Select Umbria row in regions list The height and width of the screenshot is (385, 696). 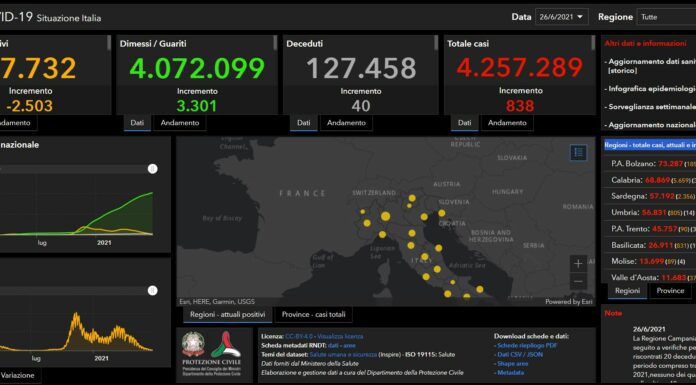point(651,212)
